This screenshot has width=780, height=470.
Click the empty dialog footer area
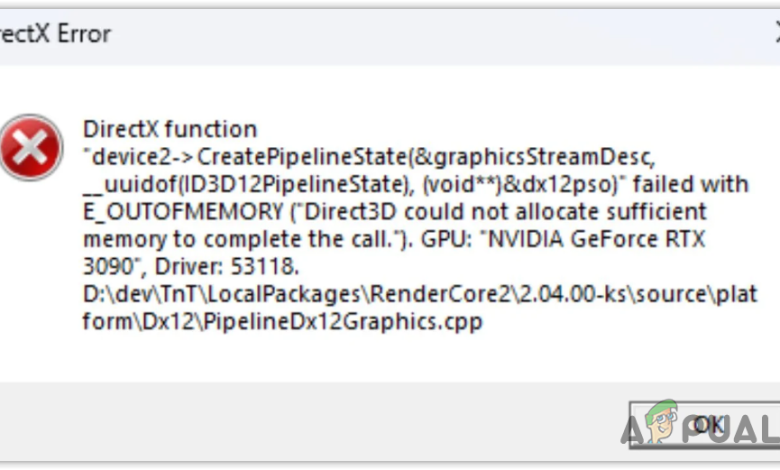click(300, 422)
